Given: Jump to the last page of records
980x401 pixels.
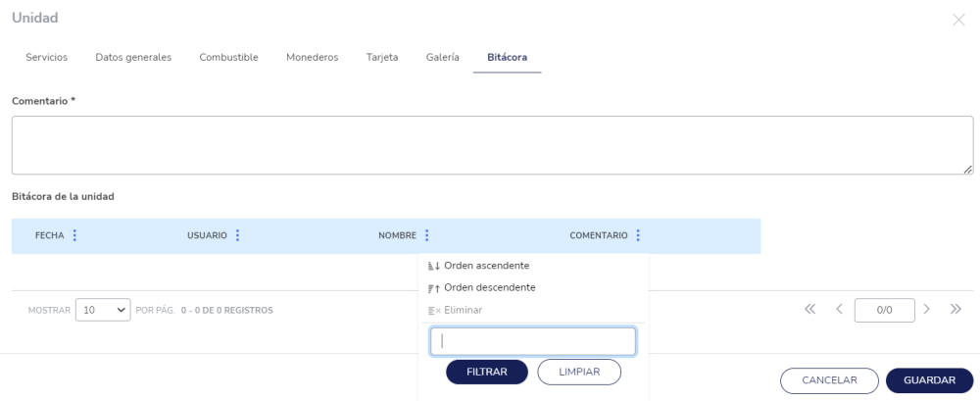Looking at the screenshot, I should click(x=955, y=310).
